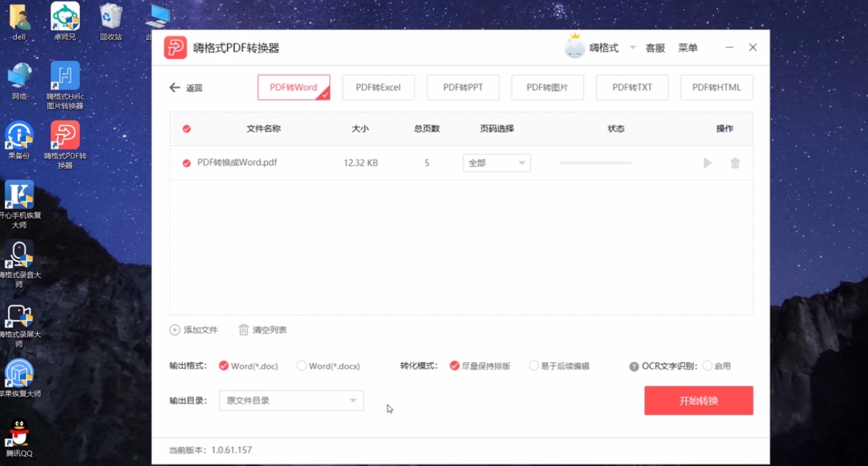This screenshot has height=466, width=868.
Task: Click the 12.32 KB size cell
Action: click(x=361, y=163)
